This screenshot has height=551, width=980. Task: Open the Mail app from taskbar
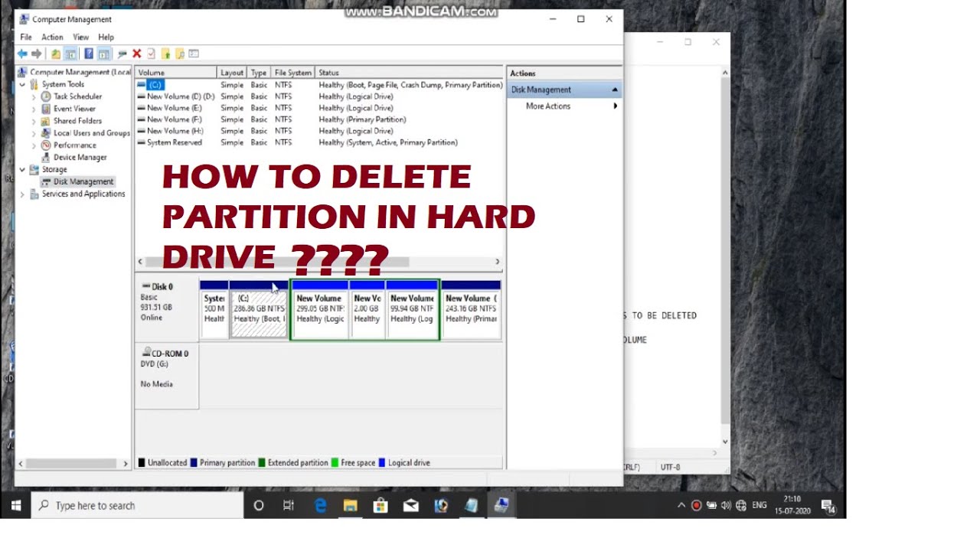(411, 505)
